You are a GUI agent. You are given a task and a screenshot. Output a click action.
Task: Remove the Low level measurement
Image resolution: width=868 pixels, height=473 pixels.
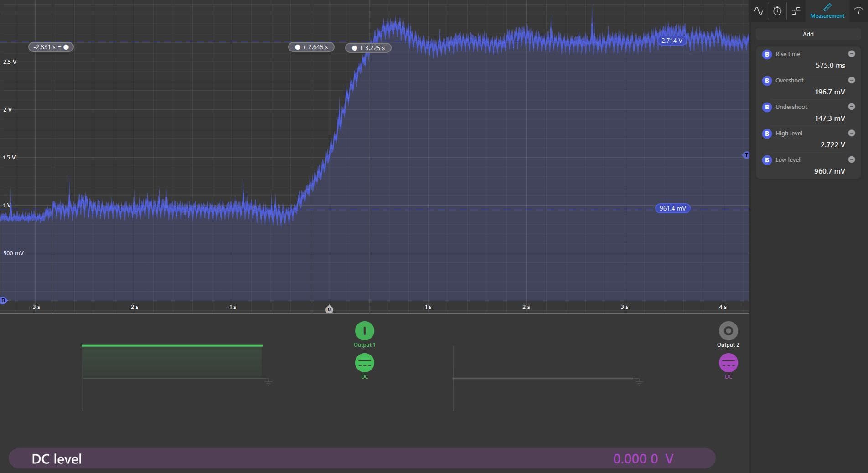(x=851, y=159)
